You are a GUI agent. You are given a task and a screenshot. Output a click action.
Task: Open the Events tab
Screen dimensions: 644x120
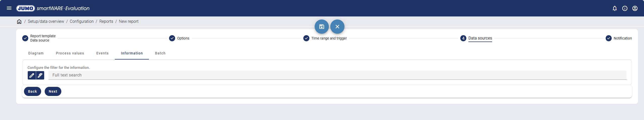(102, 53)
